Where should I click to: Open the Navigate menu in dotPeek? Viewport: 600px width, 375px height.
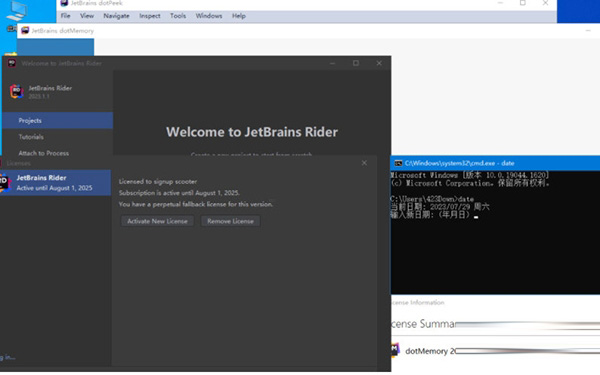coord(116,16)
